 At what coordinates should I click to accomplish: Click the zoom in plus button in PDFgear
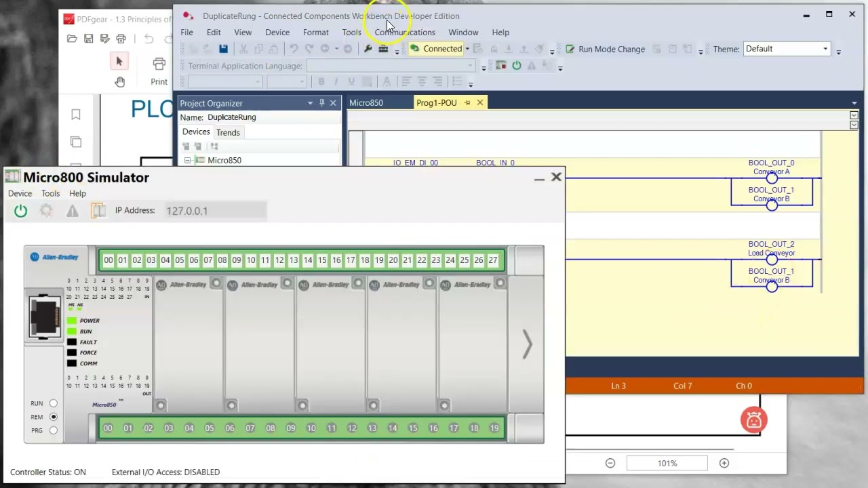click(724, 464)
